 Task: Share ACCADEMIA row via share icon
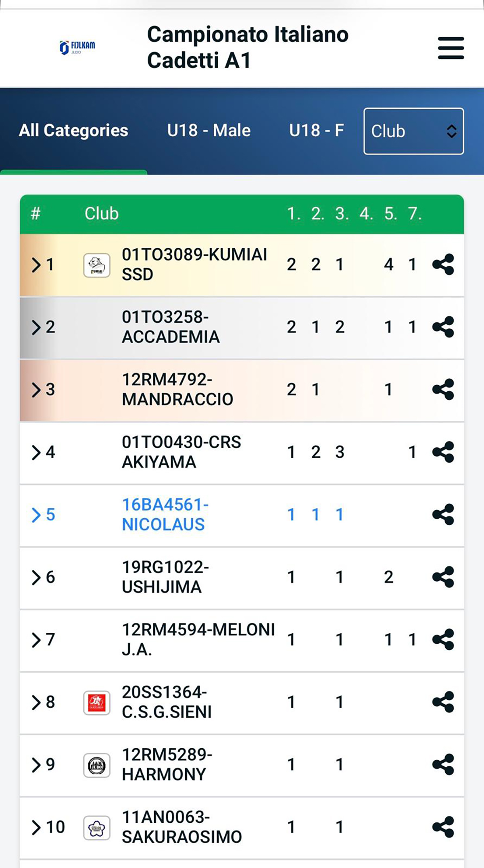443,327
